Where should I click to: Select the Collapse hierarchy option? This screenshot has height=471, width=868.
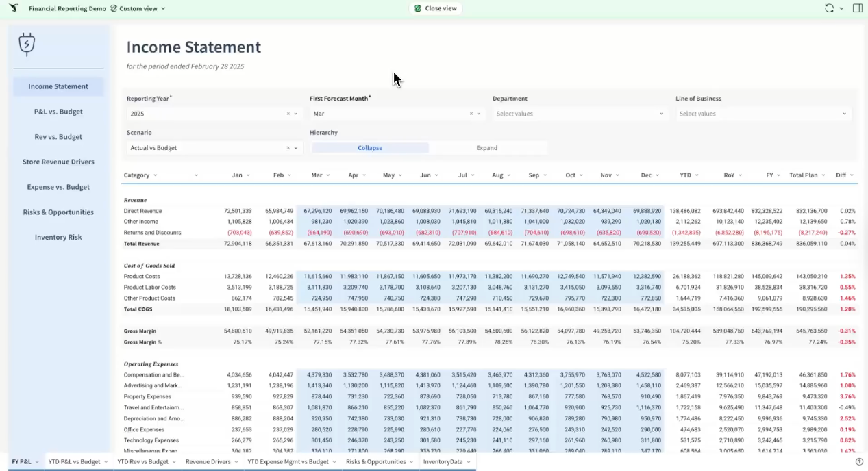[x=370, y=148]
